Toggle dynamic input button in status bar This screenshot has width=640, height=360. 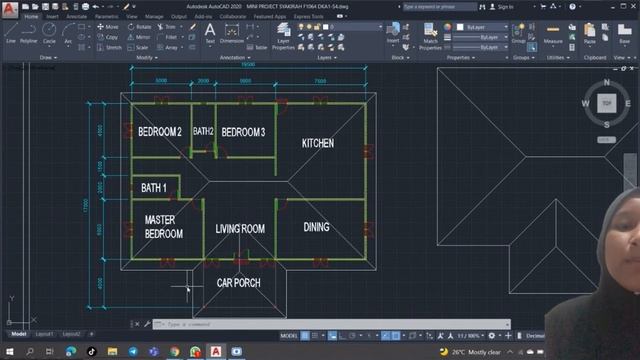(x=333, y=336)
